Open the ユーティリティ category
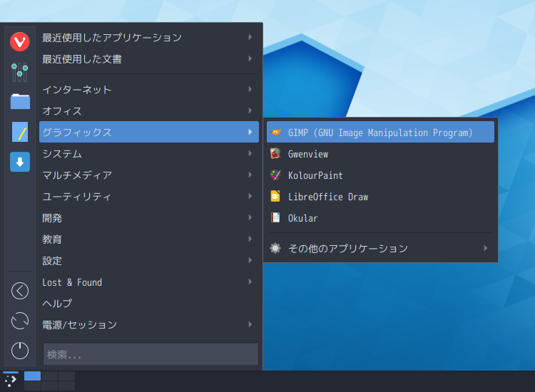Screen dimensions: 535x392 coord(149,196)
